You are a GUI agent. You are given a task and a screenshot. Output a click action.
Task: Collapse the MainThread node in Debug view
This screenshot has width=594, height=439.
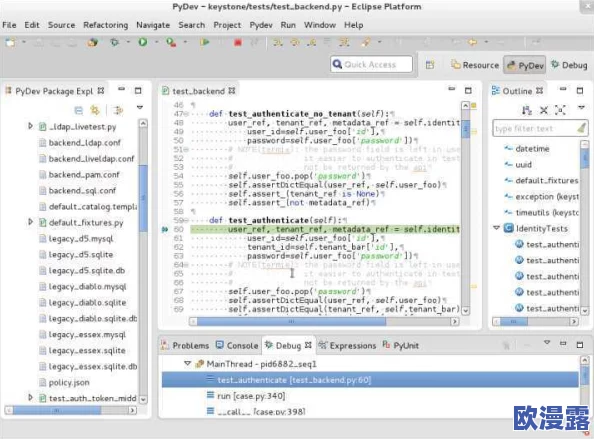(x=187, y=363)
